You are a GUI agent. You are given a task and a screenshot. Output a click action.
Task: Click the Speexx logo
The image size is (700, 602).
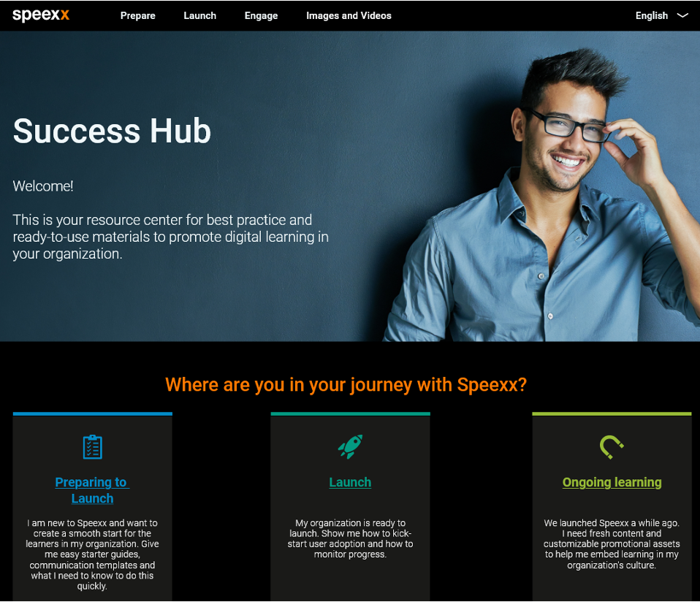pyautogui.click(x=41, y=15)
